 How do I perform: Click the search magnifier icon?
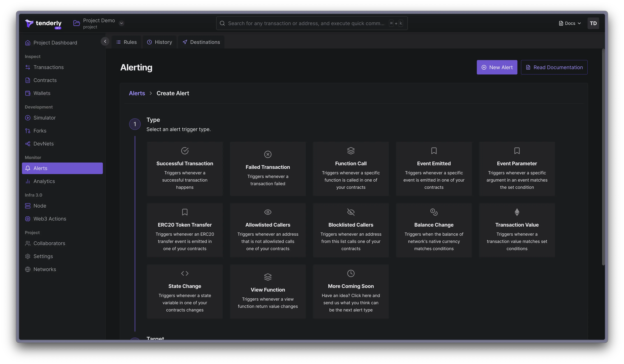222,23
